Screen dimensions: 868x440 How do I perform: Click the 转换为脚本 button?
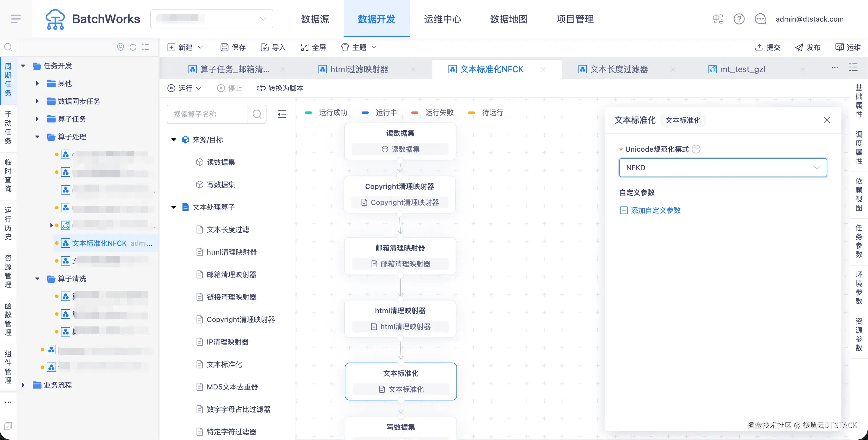coord(280,88)
